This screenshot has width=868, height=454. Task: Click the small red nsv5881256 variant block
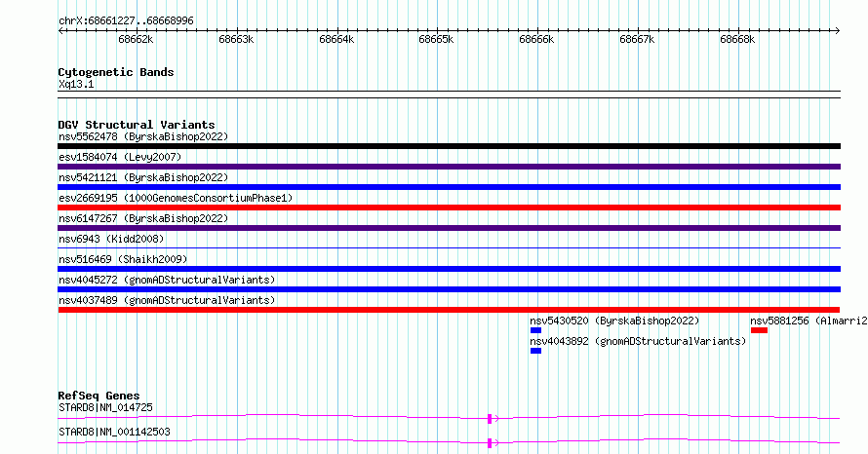point(759,330)
